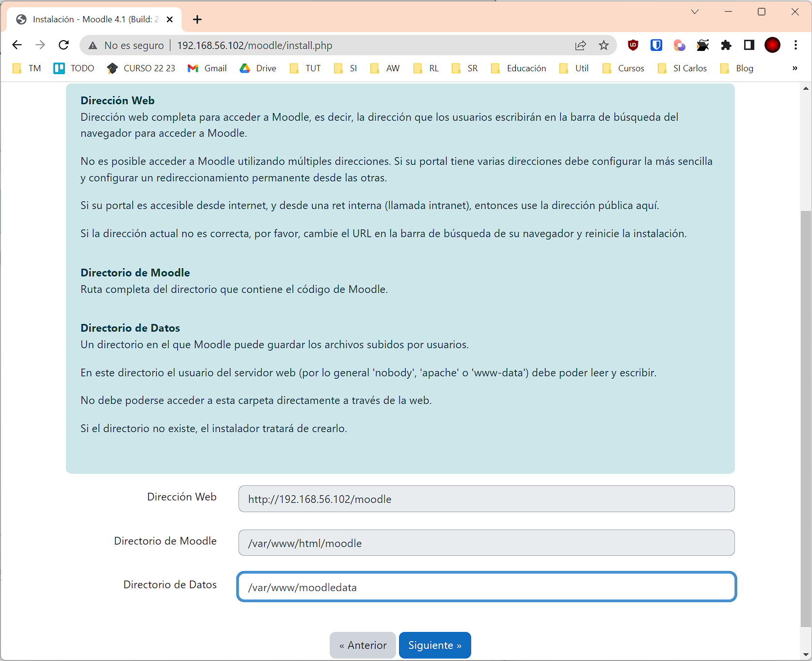This screenshot has width=812, height=661.
Task: Expand the hidden bookmarks chevron
Action: coord(795,68)
